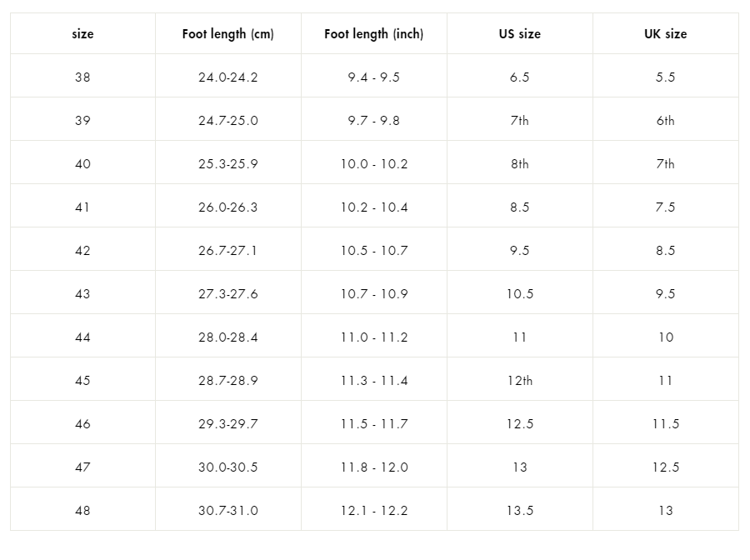Select the size 48 cell

pos(82,511)
